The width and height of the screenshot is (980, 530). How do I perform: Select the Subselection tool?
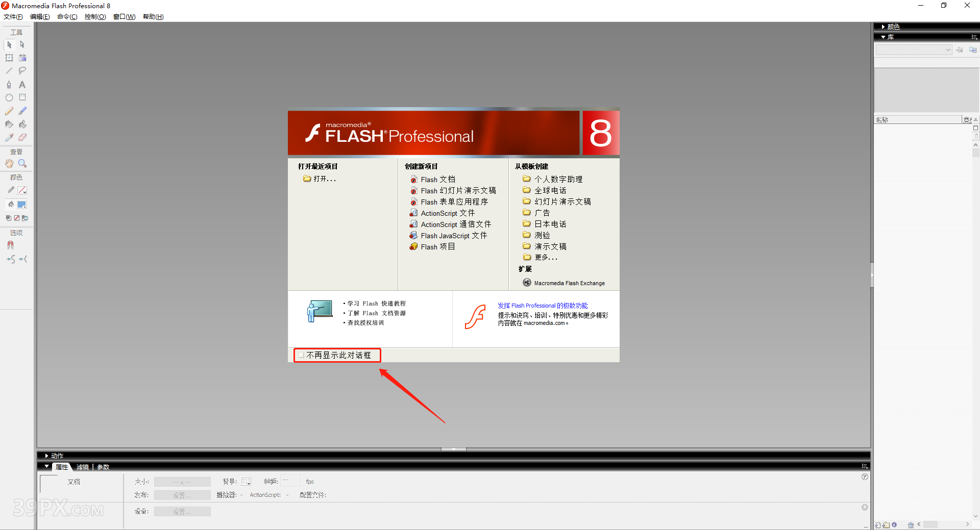[x=22, y=45]
